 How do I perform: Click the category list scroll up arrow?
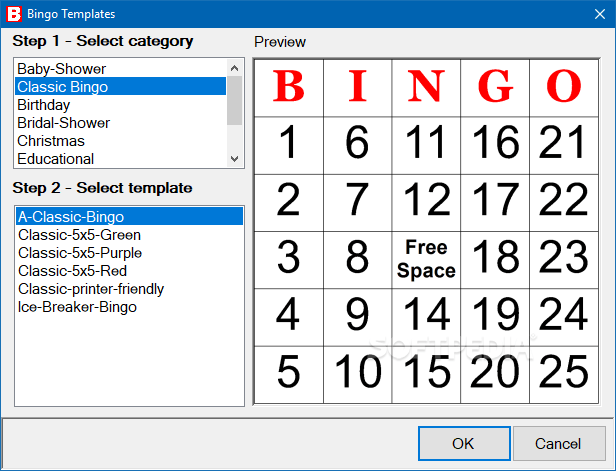[235, 68]
